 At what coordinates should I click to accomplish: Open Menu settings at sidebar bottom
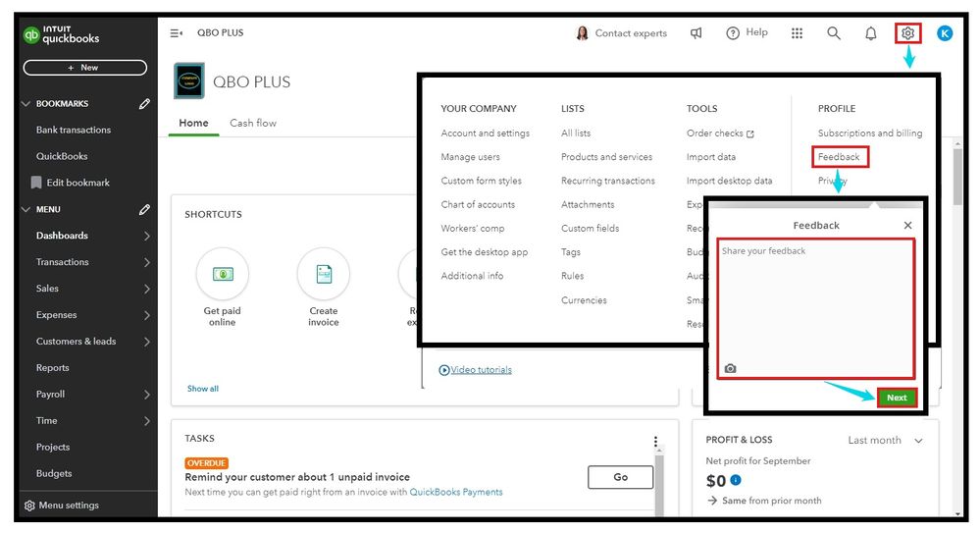61,506
